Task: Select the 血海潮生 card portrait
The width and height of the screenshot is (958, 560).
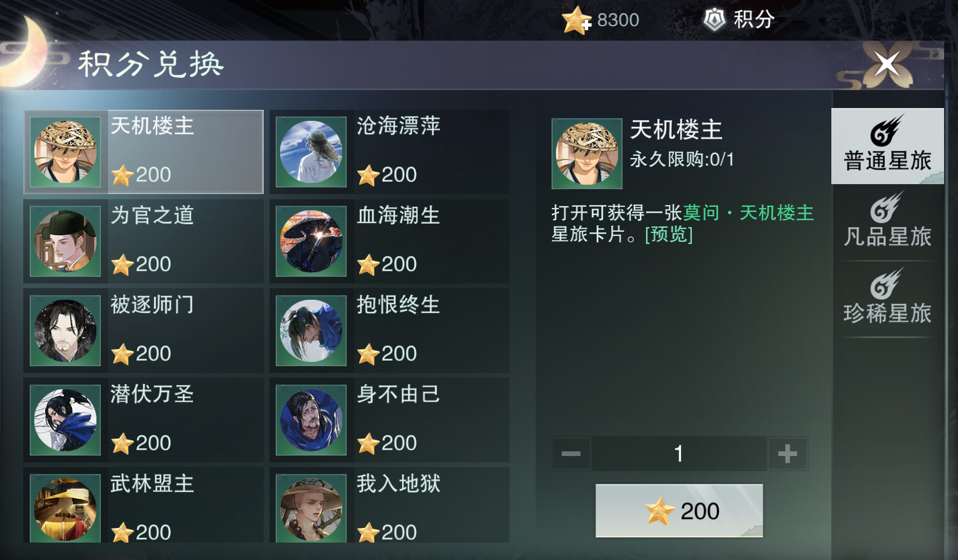Action: (311, 242)
